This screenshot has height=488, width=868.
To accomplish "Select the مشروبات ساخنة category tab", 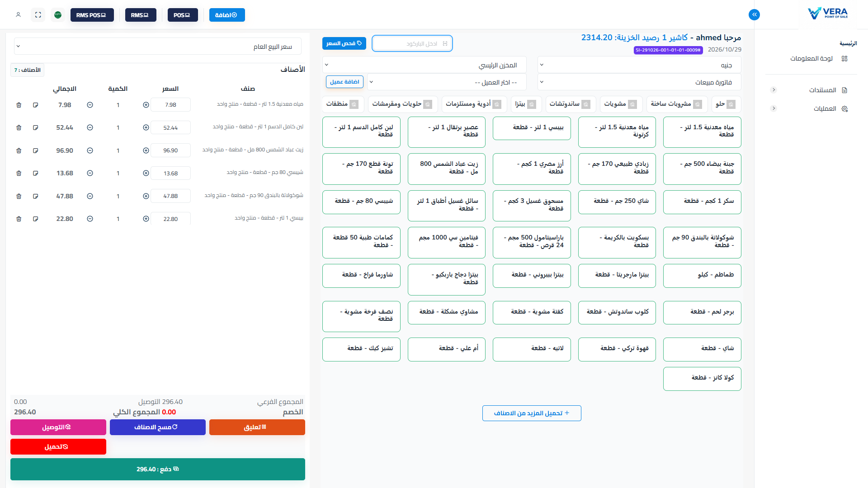I will point(676,104).
